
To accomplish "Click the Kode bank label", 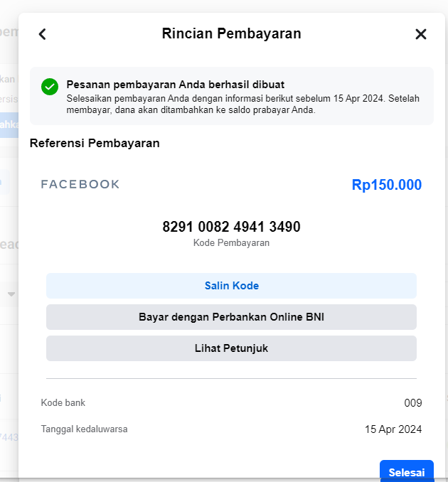I will click(x=63, y=402).
